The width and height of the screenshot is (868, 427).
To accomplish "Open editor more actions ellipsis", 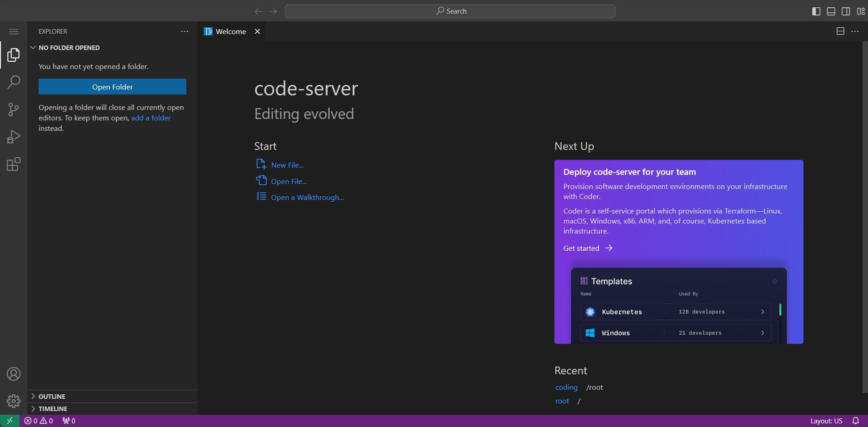I will tap(855, 31).
